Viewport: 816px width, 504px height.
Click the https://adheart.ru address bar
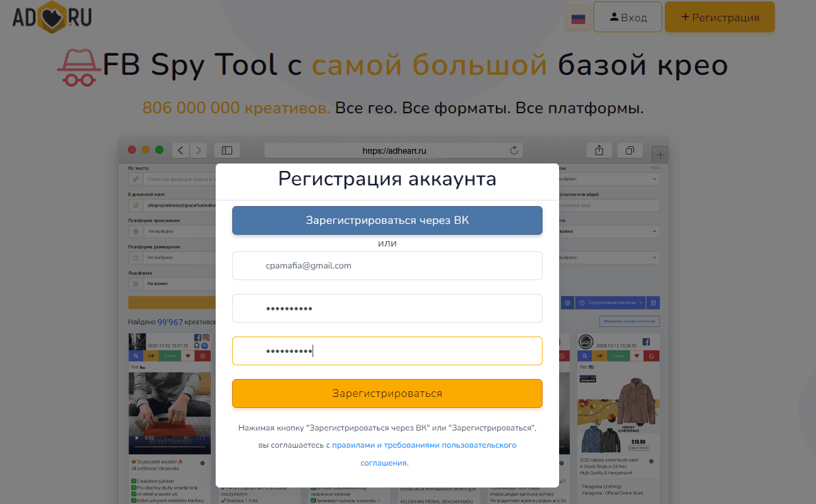pos(394,150)
